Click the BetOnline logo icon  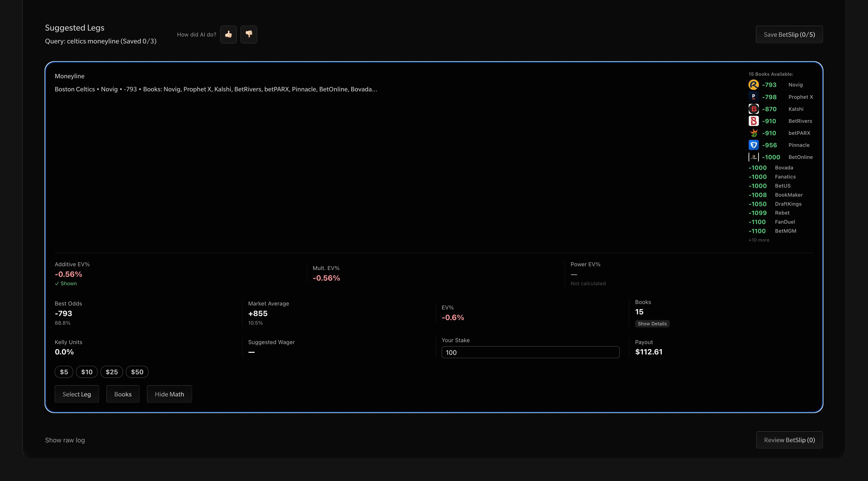click(753, 157)
